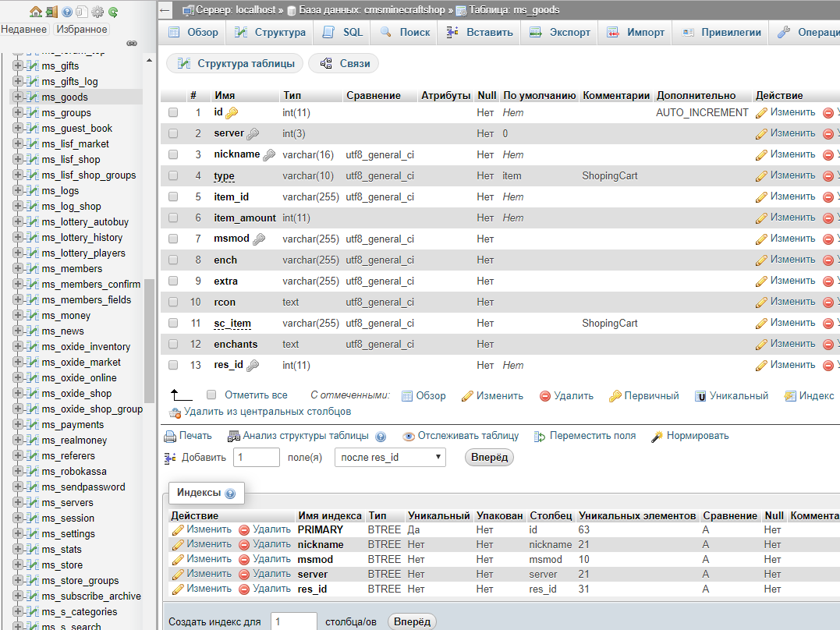The height and width of the screenshot is (630, 840).
Task: Click the collapse-all link icon above table tree
Action: (x=131, y=43)
